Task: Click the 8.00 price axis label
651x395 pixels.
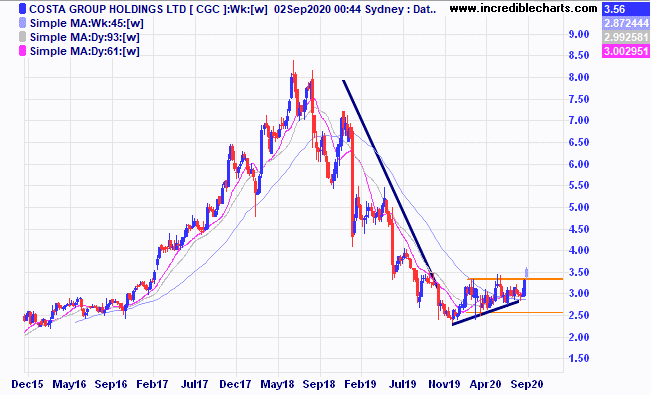Action: [579, 77]
